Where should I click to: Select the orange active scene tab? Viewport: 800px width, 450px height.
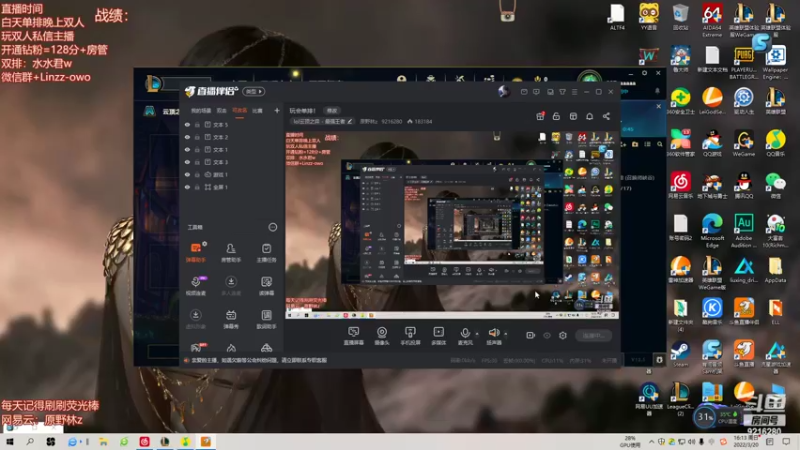[x=239, y=110]
